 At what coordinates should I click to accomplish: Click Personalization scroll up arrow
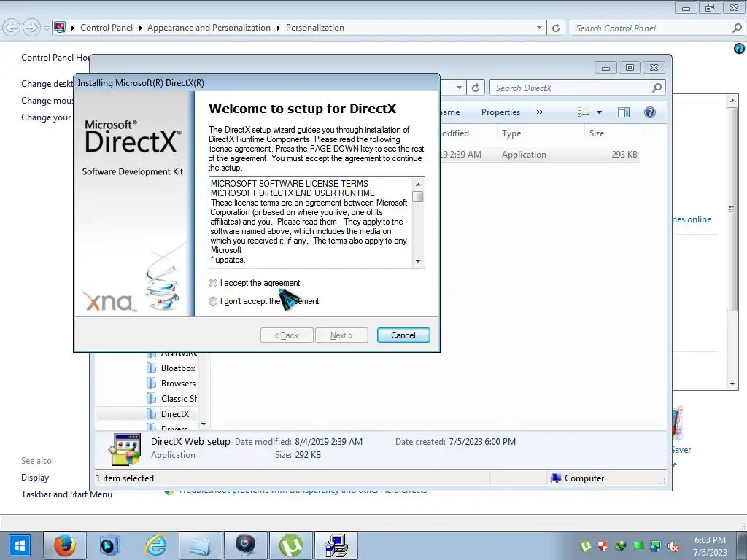coord(732,101)
